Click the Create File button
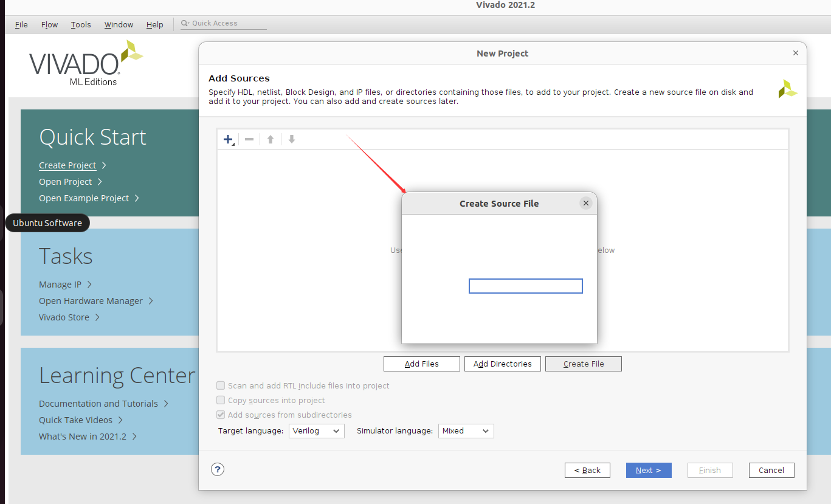Viewport: 831px width, 504px height. tap(584, 364)
